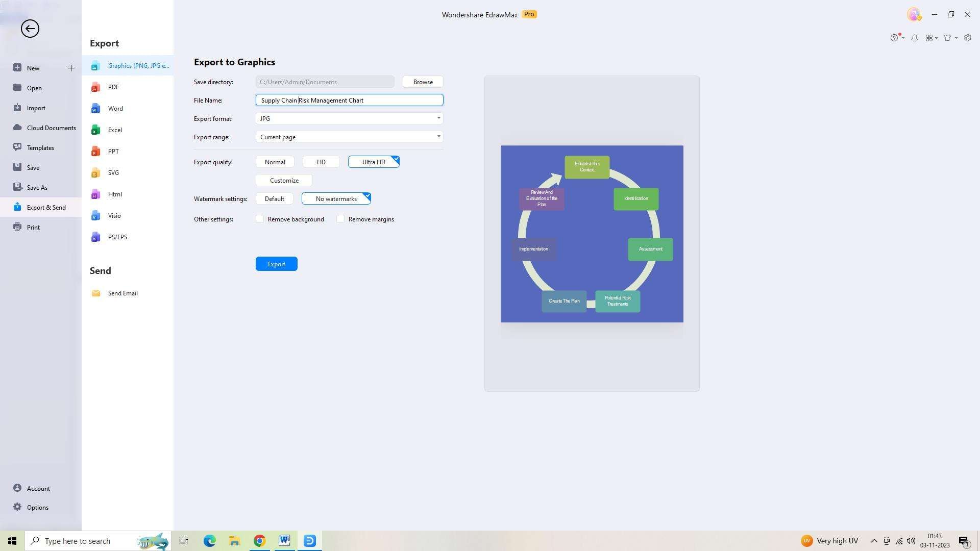Enable the Remove margins checkbox

[340, 219]
